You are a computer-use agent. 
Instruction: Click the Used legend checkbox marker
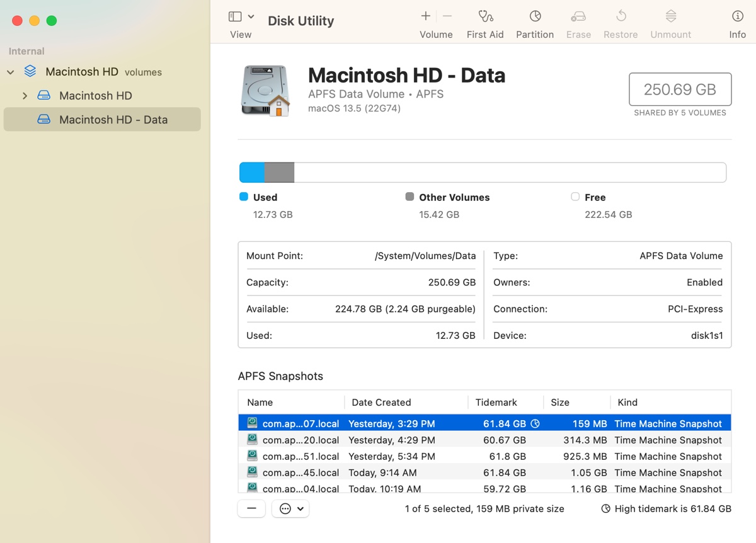(243, 197)
